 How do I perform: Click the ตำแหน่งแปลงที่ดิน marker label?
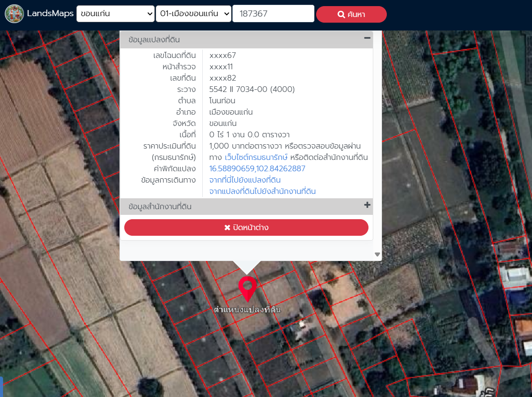click(247, 310)
